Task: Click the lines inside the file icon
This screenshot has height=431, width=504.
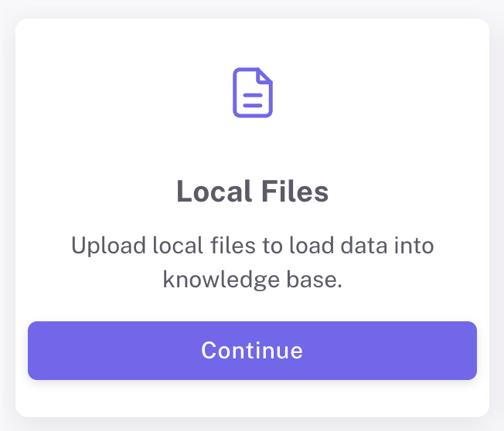Action: click(252, 100)
